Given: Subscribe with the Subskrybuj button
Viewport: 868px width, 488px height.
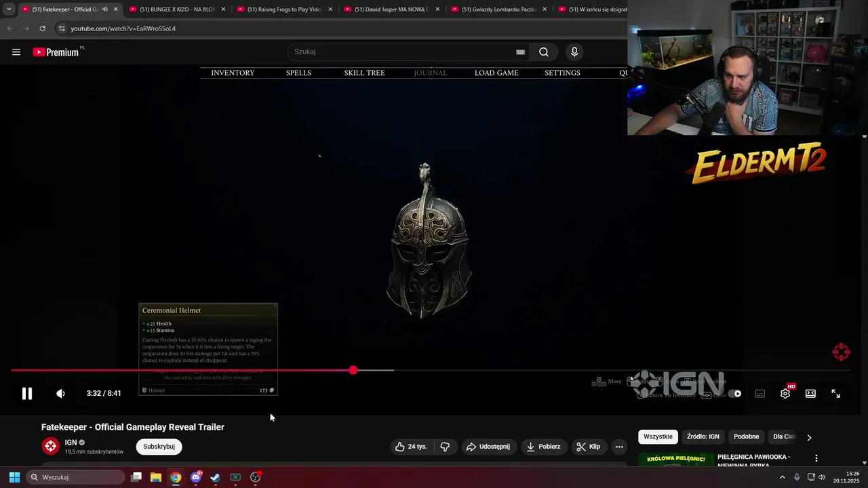Looking at the screenshot, I should point(159,447).
